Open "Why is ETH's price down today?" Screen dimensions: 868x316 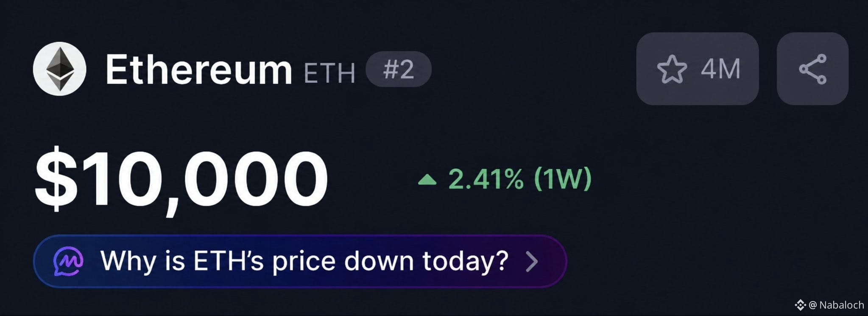coord(300,261)
